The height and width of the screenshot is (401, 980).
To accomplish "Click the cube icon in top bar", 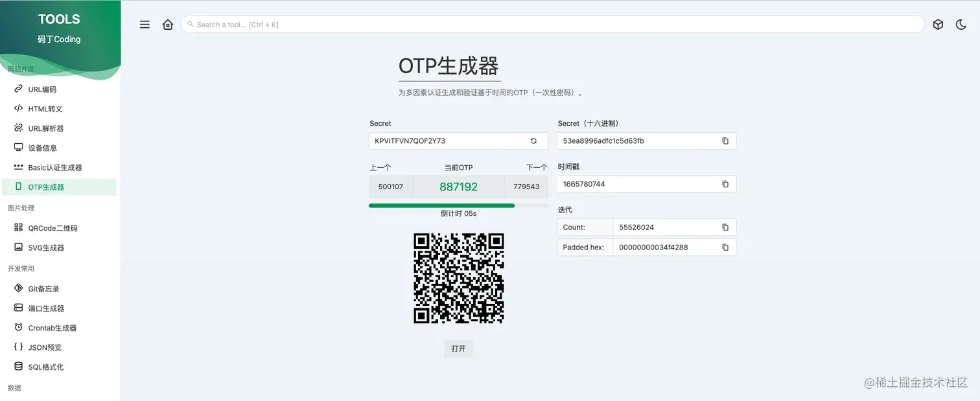I will pos(938,25).
